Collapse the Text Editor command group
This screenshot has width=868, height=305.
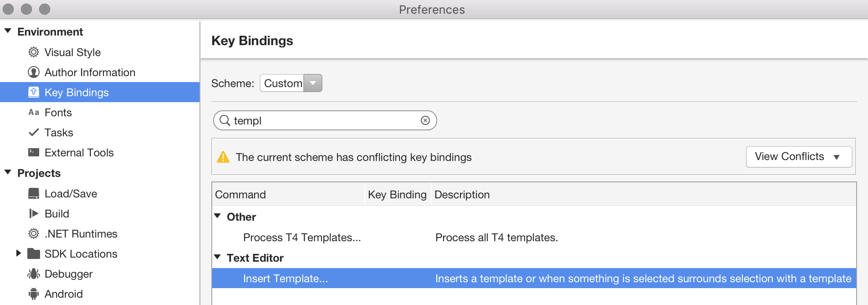pos(218,257)
